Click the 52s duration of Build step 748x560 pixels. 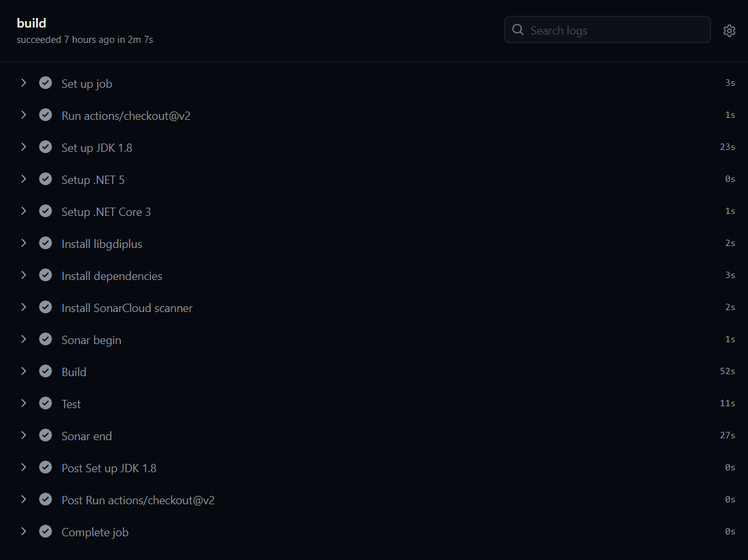tap(727, 371)
